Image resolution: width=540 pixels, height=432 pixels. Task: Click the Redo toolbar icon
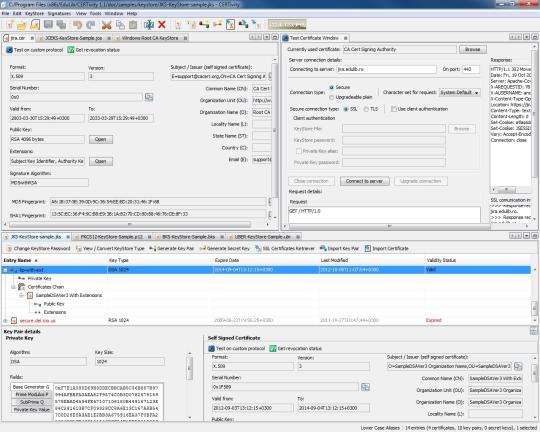[x=91, y=24]
